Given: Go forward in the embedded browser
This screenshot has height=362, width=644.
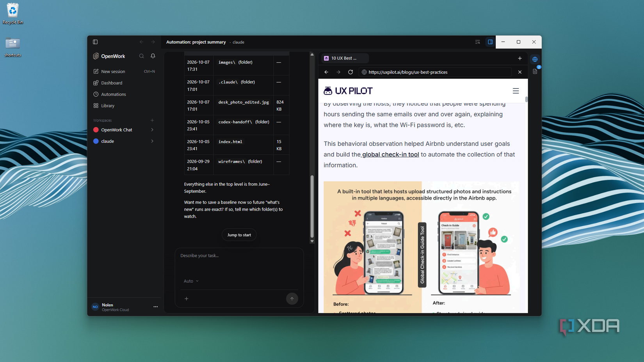Looking at the screenshot, I should click(x=338, y=72).
